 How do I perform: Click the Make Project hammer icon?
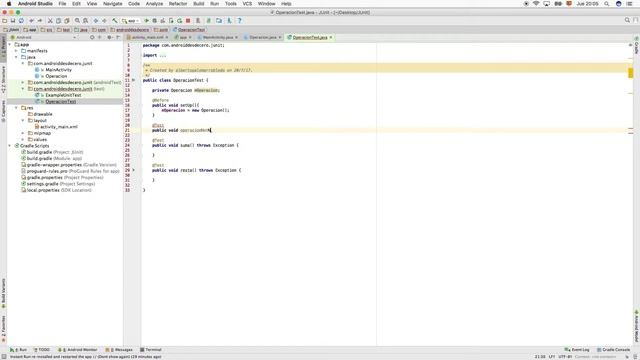pyautogui.click(x=115, y=20)
